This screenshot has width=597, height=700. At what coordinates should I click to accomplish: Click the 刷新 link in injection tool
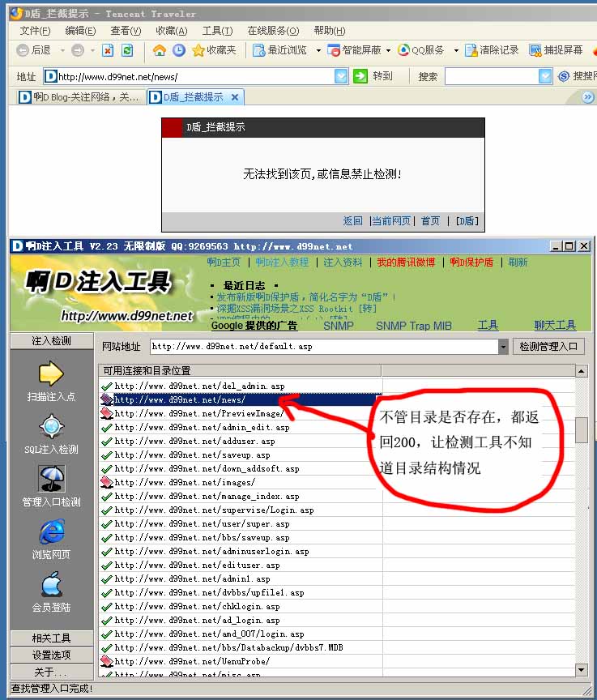click(x=518, y=262)
